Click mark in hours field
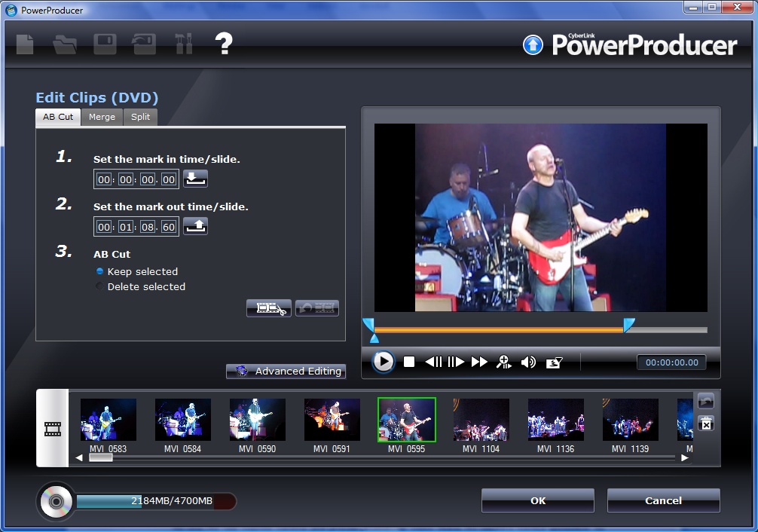758x532 pixels. [104, 179]
